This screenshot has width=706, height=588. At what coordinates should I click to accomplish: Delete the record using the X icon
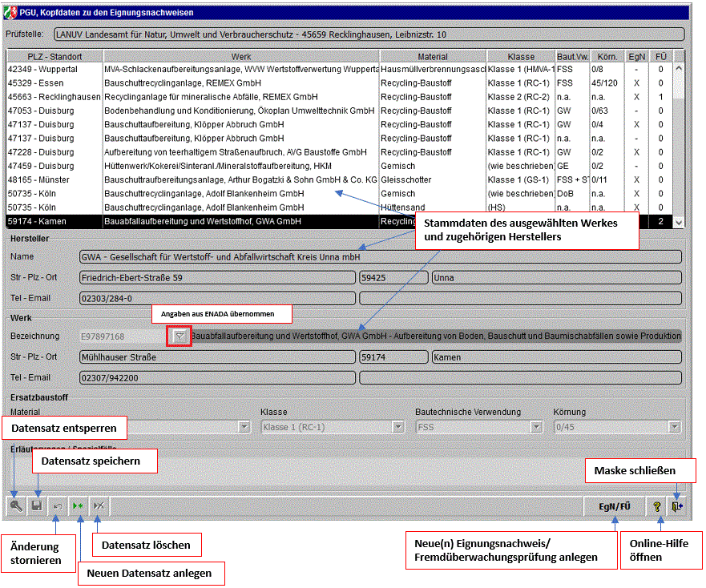click(x=99, y=506)
